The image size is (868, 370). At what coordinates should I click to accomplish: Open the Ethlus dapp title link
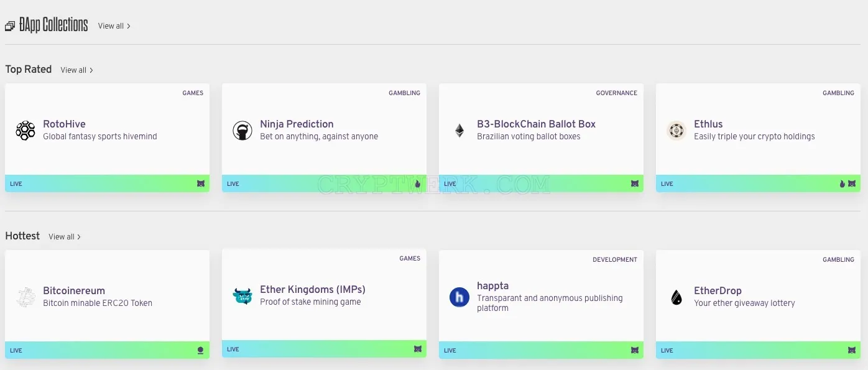click(708, 124)
